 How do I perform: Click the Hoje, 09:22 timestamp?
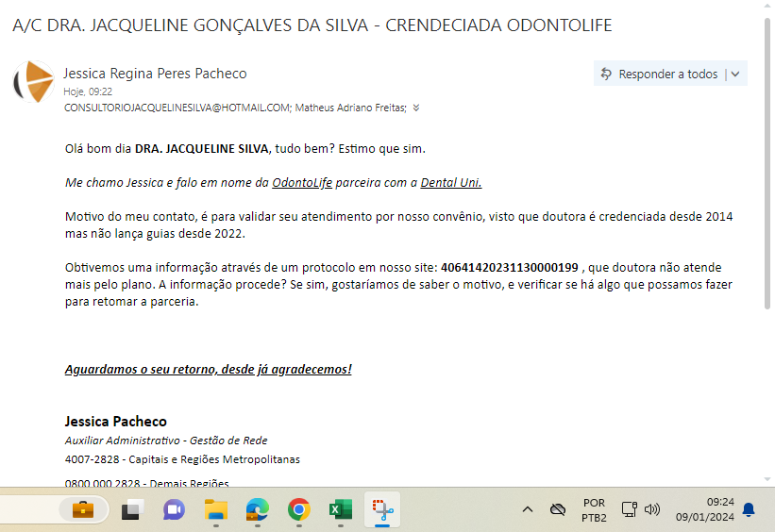88,91
